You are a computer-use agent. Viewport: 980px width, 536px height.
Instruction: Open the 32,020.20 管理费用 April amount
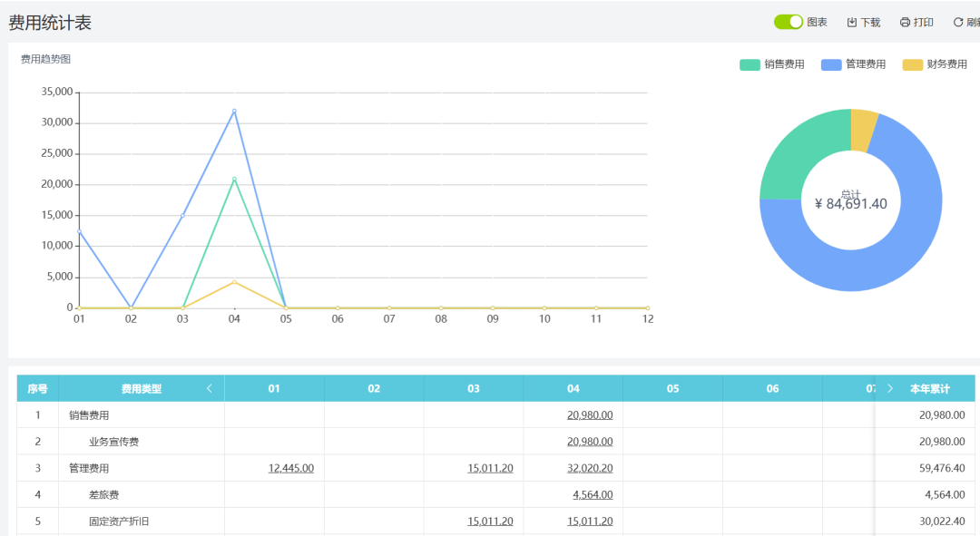point(590,468)
